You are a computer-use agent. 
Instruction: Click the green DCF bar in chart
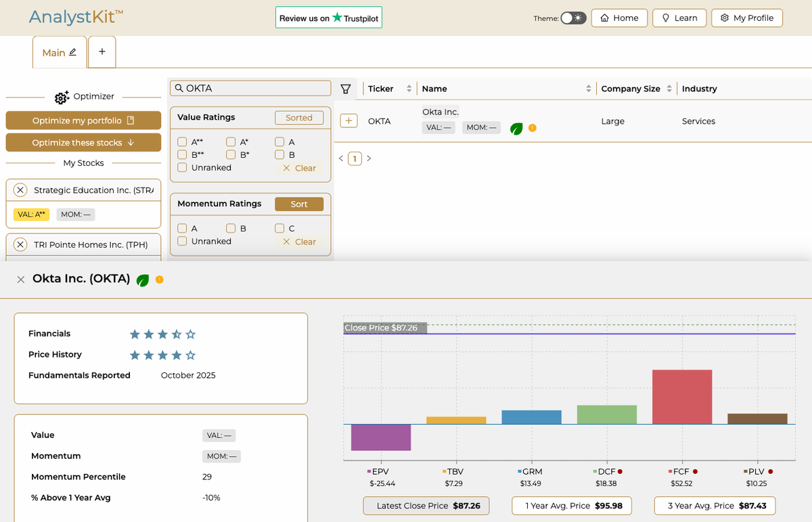[x=607, y=414]
